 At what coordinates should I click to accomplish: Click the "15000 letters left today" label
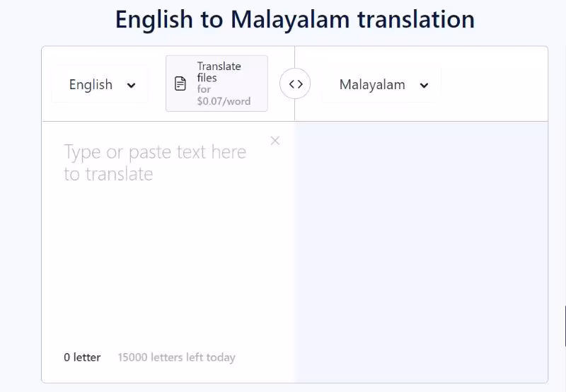(176, 357)
